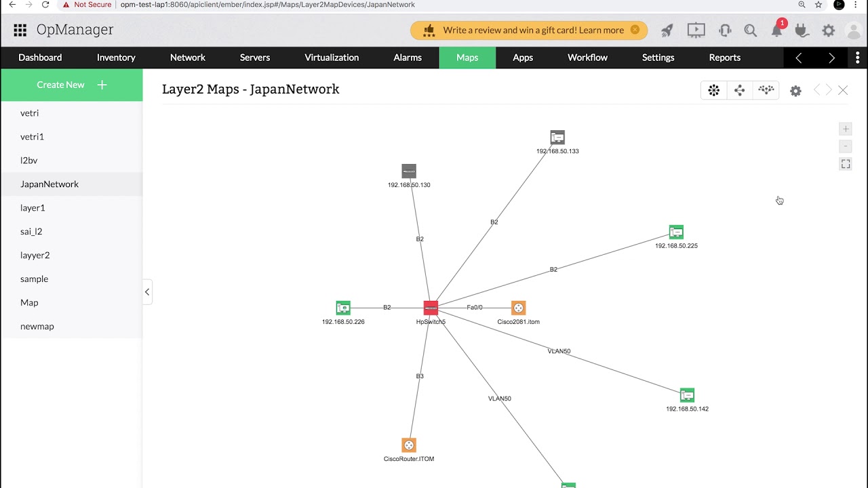The image size is (868, 488).
Task: Open the Settings tab
Action: click(658, 58)
